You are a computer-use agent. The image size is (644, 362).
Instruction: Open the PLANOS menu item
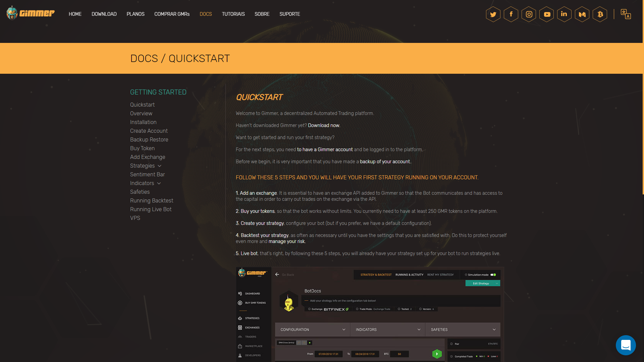tap(136, 14)
